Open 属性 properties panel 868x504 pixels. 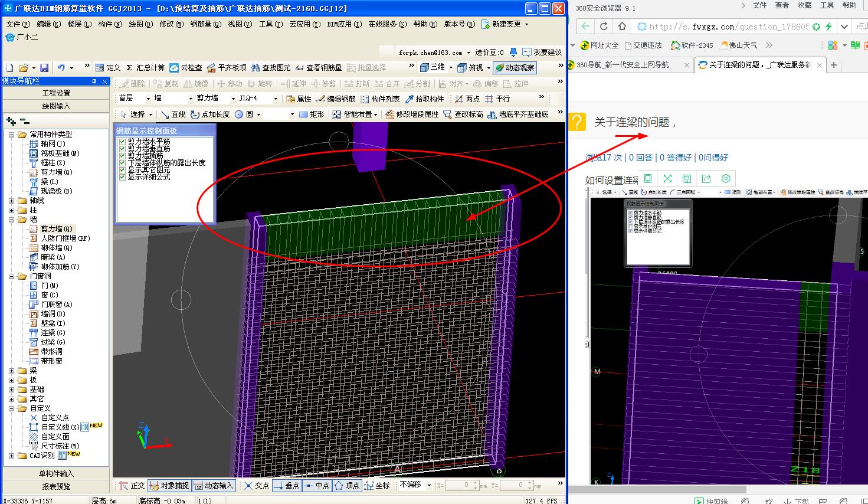(x=299, y=99)
